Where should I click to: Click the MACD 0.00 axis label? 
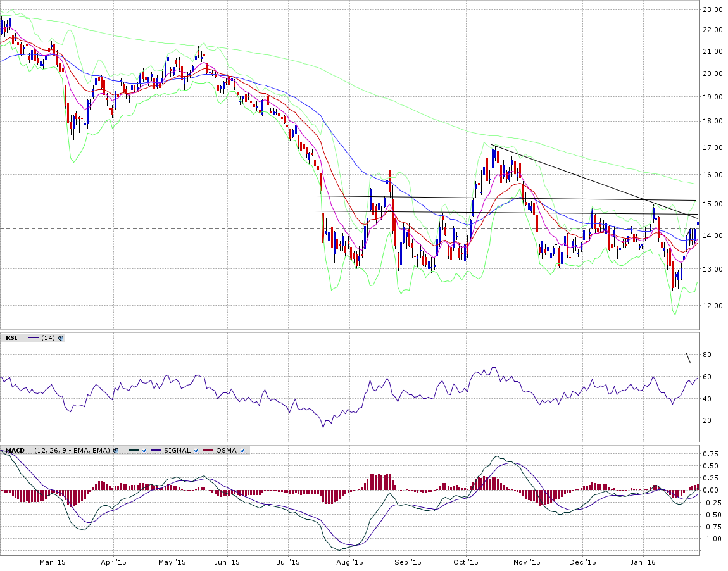(710, 490)
